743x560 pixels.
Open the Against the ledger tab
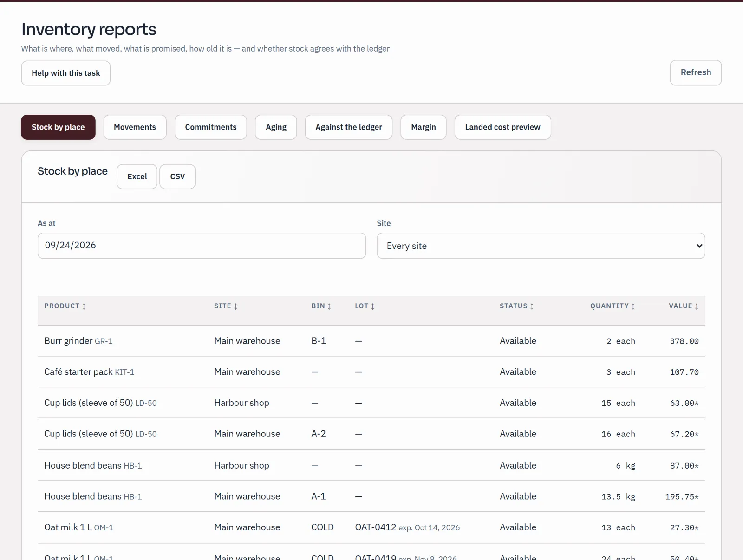349,127
